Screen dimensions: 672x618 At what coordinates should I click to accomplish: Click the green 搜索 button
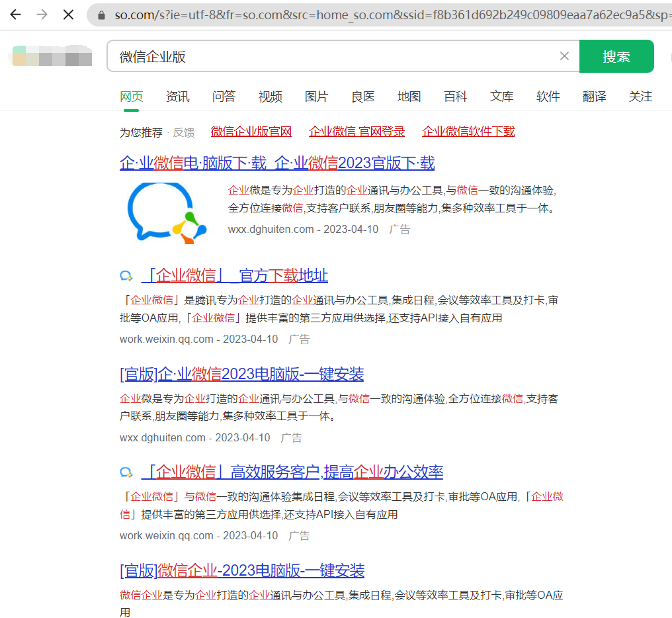pos(616,56)
